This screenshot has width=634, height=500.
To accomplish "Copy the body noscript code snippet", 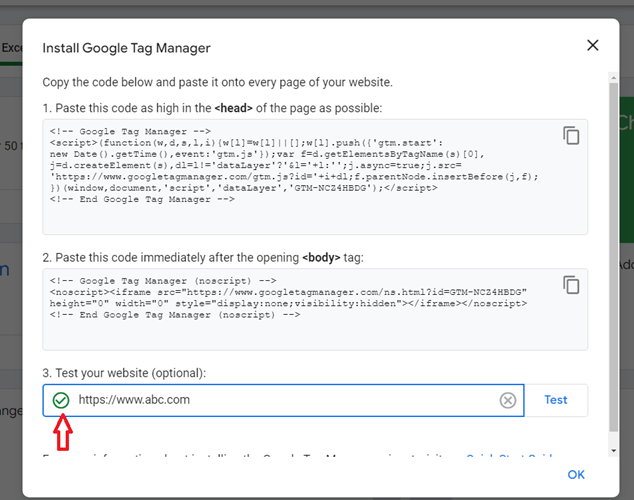I will 571,285.
